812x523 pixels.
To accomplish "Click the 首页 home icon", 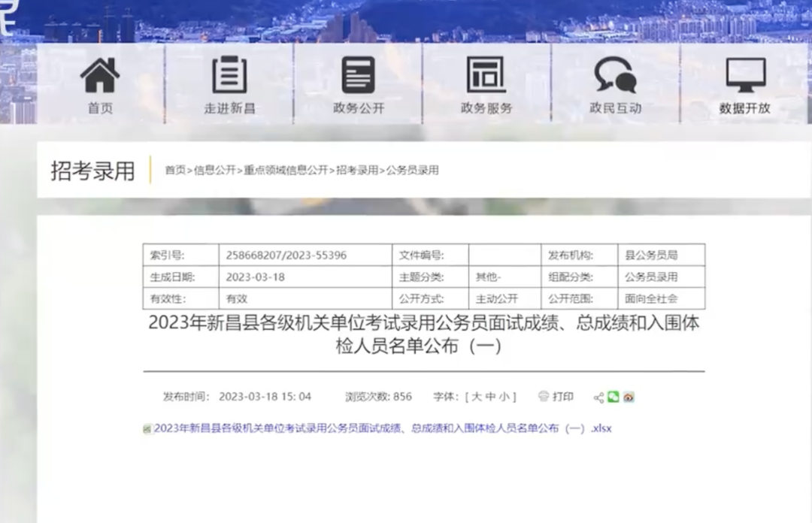I will pyautogui.click(x=100, y=75).
